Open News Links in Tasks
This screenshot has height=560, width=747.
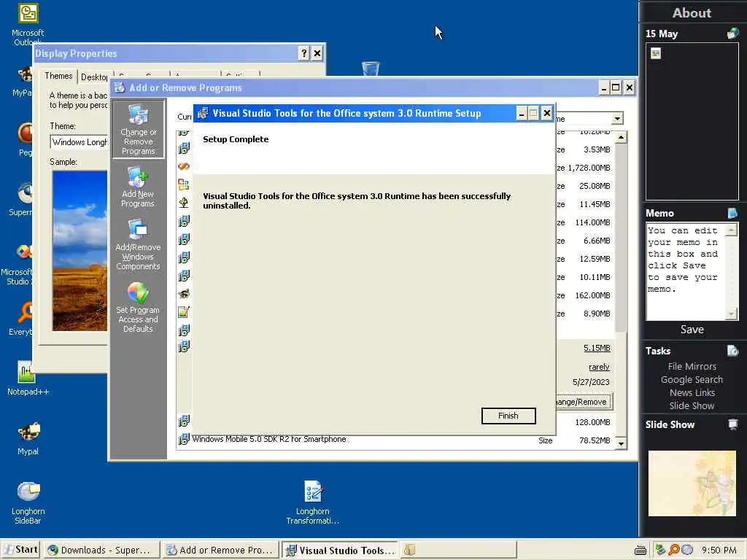(692, 392)
